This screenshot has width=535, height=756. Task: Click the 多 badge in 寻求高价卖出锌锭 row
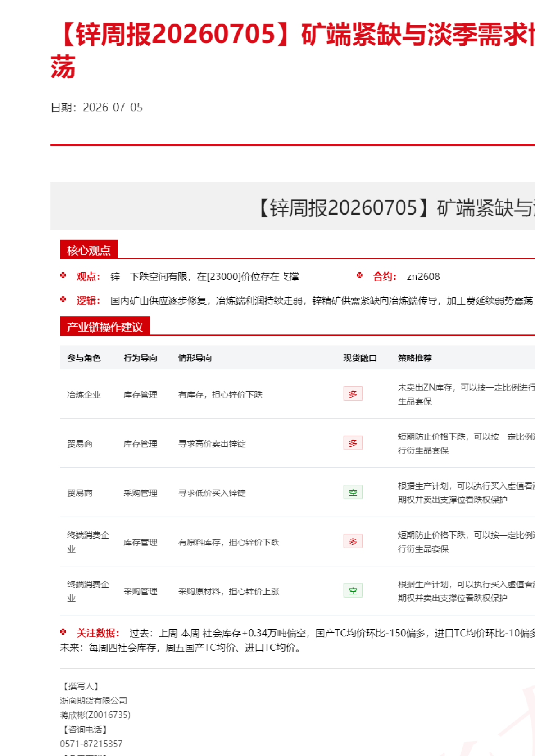point(353,443)
